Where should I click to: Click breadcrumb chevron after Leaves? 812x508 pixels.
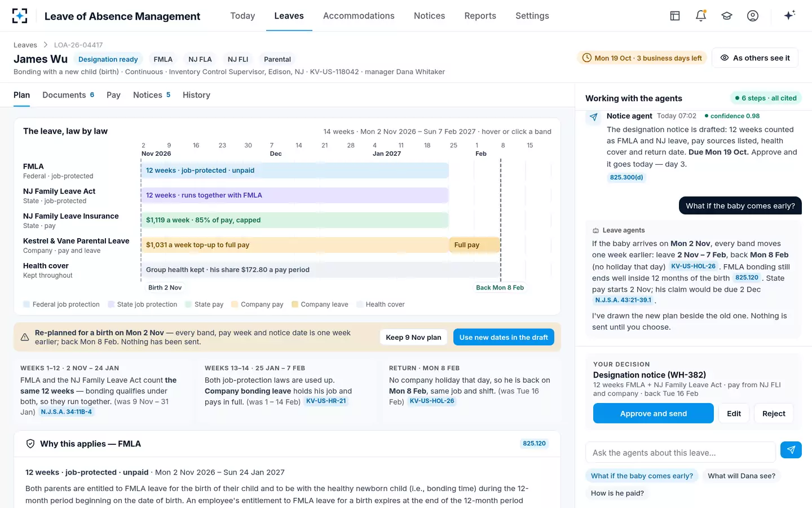(46, 45)
